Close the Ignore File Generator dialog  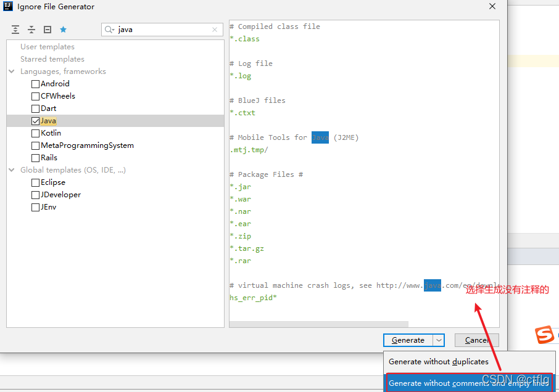coord(492,6)
